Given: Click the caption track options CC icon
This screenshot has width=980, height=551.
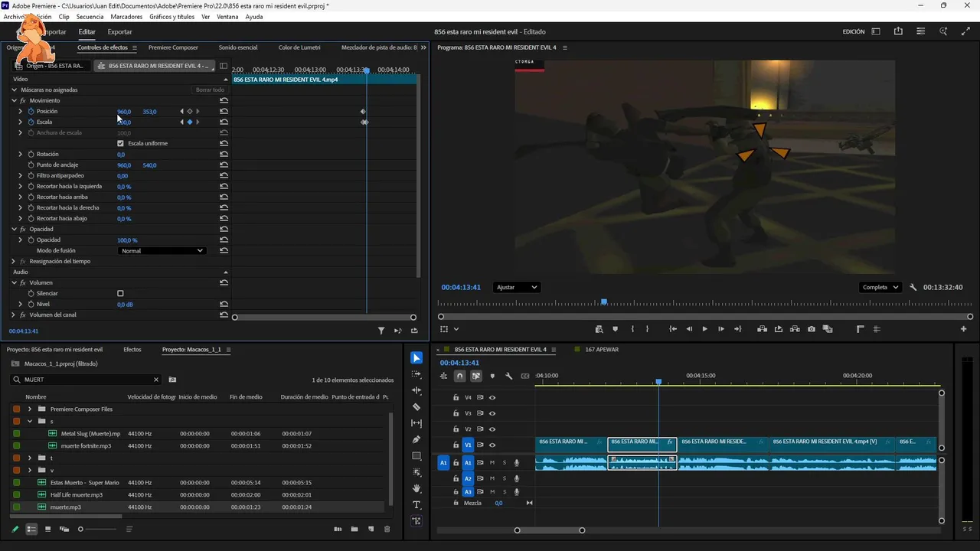Looking at the screenshot, I should [525, 376].
